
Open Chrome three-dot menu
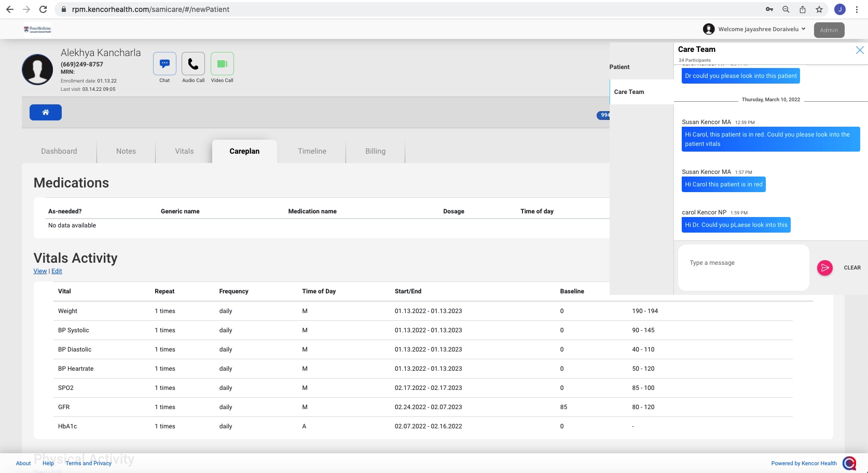pos(857,9)
